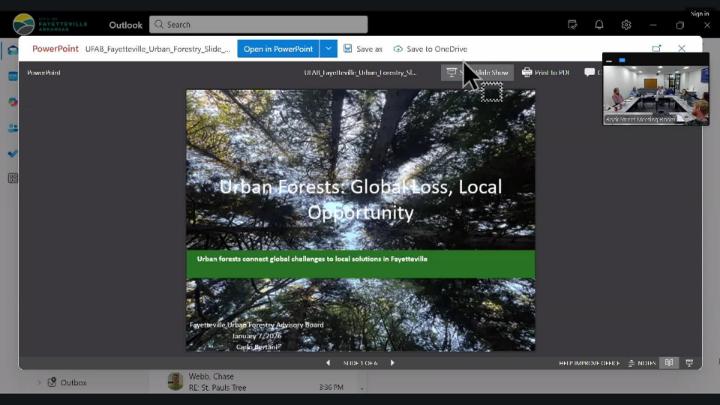Switch to reading view in status bar
Viewport: 720px width, 405px height.
click(x=669, y=363)
